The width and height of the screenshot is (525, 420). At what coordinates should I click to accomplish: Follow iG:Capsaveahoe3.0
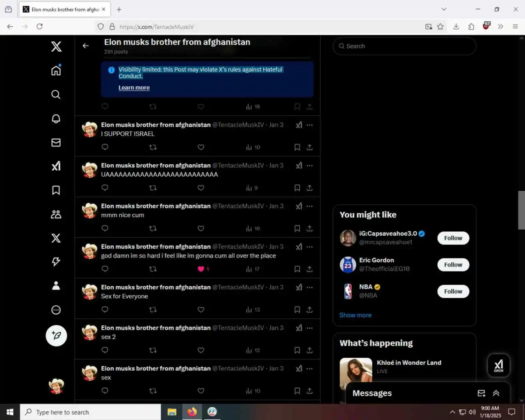(x=453, y=238)
